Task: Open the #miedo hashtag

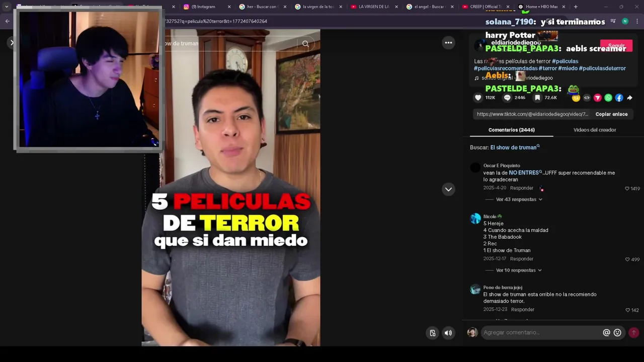Action: [568, 68]
